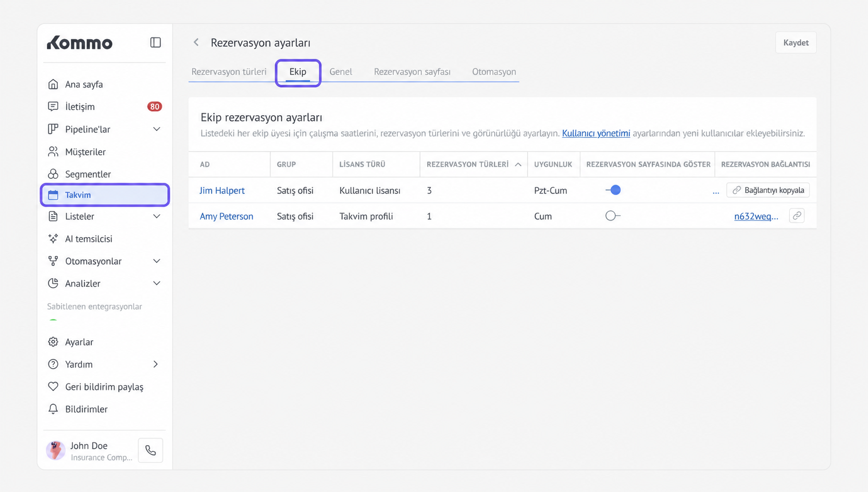
Task: Expand the Listeler chevron
Action: click(156, 216)
